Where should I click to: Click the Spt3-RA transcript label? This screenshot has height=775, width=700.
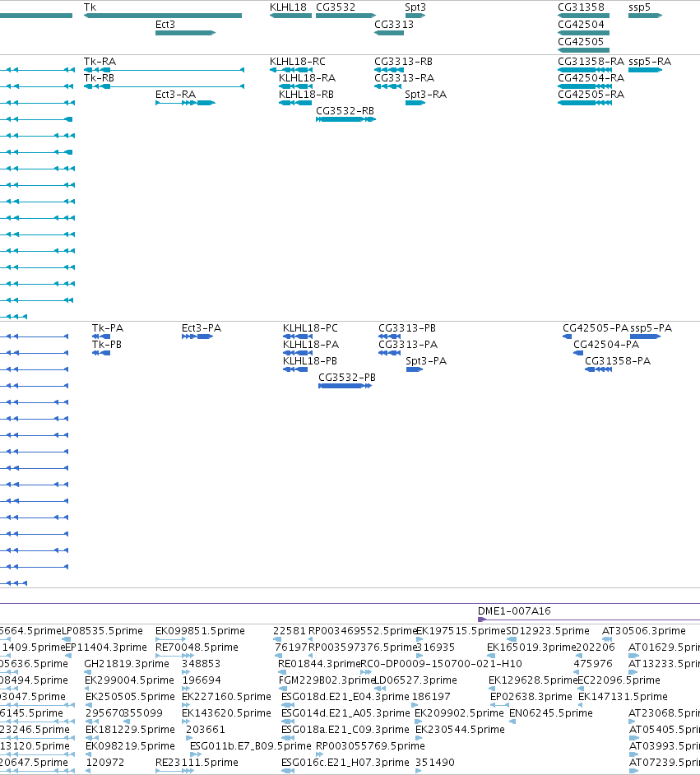pyautogui.click(x=426, y=94)
